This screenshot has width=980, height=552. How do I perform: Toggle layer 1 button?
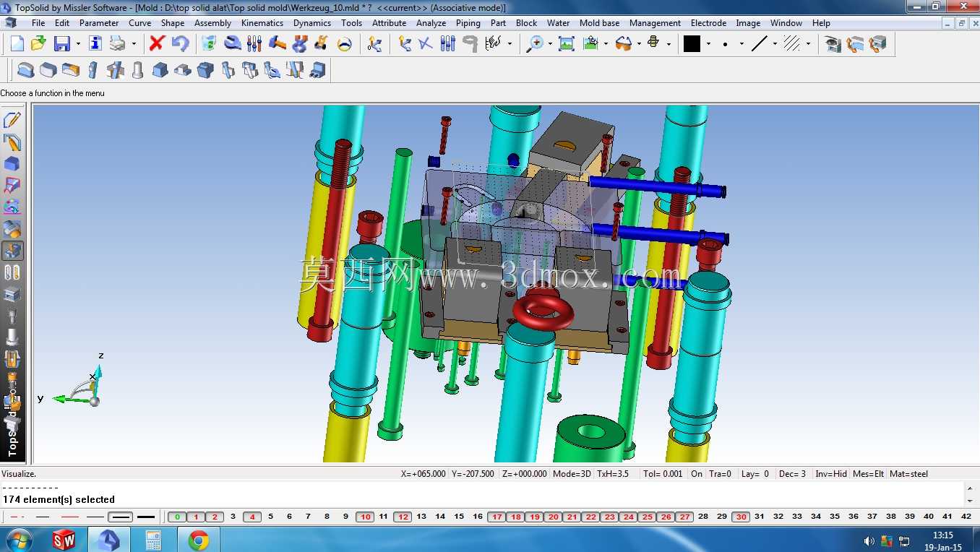tap(196, 517)
